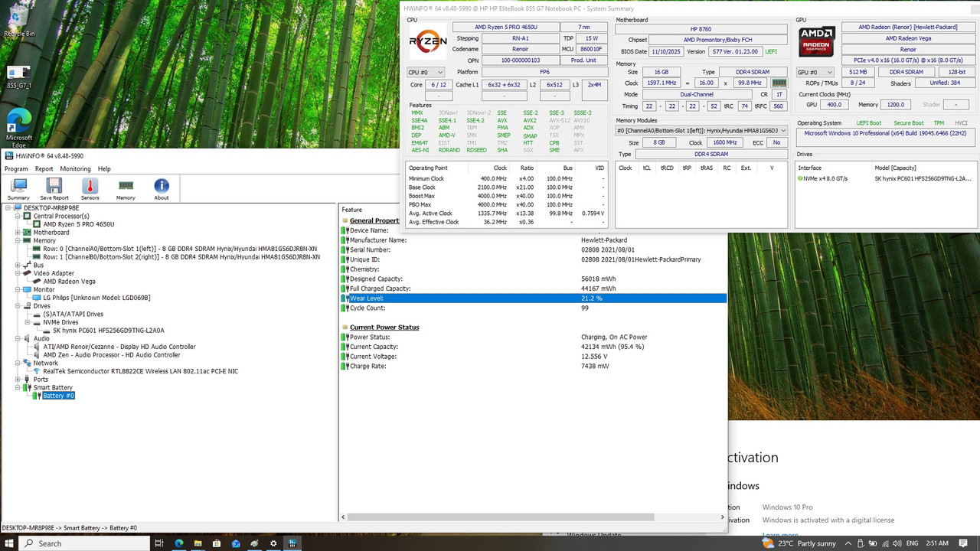Select the Smart Battery tree node
The image size is (980, 551).
click(x=53, y=388)
